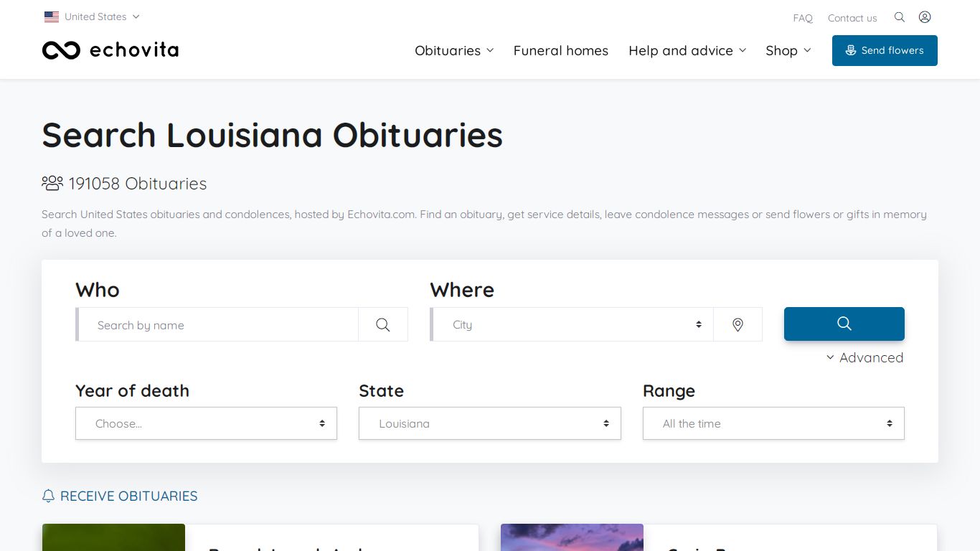Open the user account icon
The height and width of the screenshot is (551, 980).
pos(925,17)
